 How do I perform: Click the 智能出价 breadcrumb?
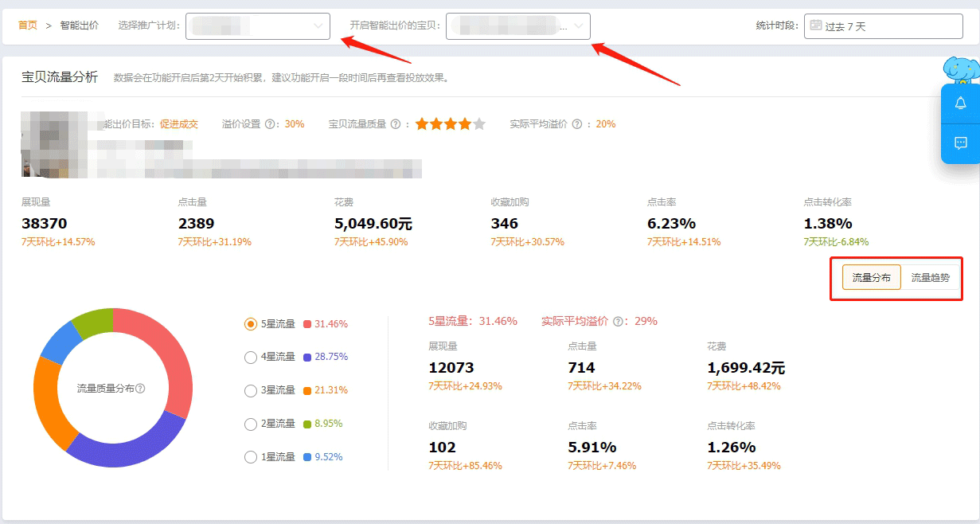point(80,25)
